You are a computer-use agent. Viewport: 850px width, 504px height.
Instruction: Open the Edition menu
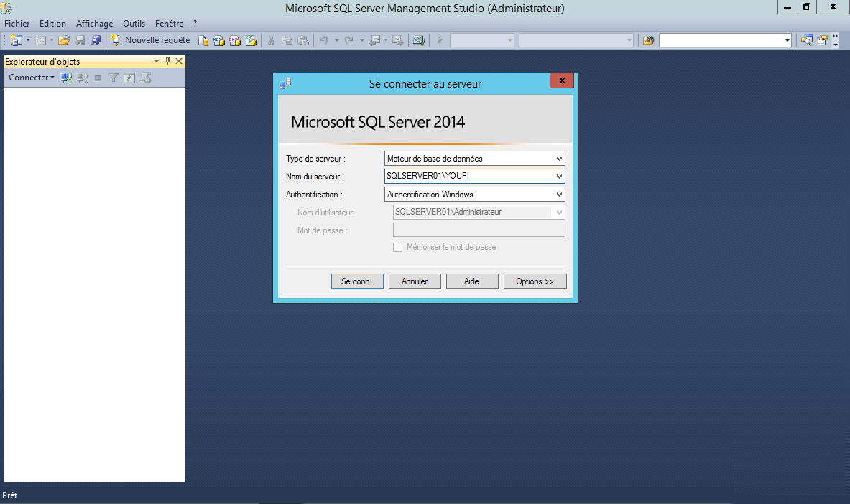[52, 23]
